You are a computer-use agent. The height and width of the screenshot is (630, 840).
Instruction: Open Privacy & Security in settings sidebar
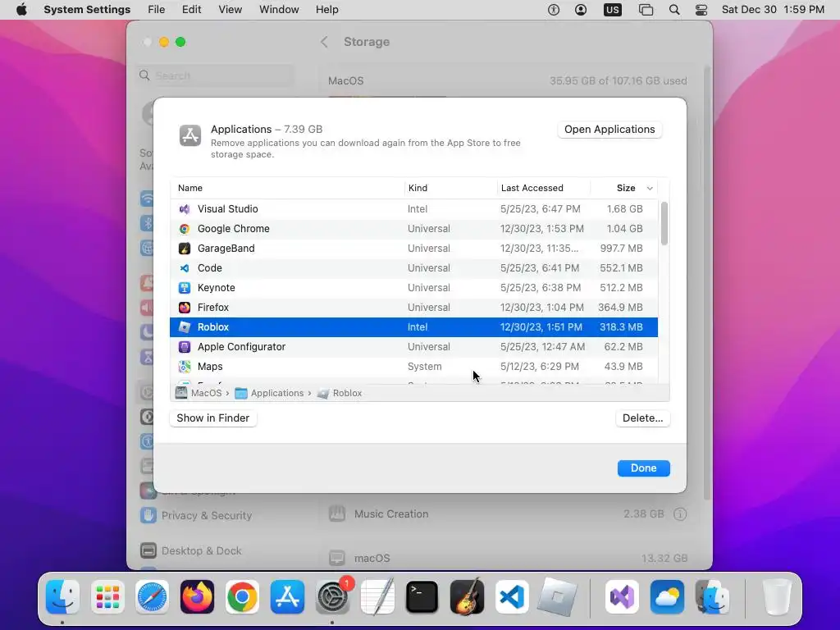[197, 515]
